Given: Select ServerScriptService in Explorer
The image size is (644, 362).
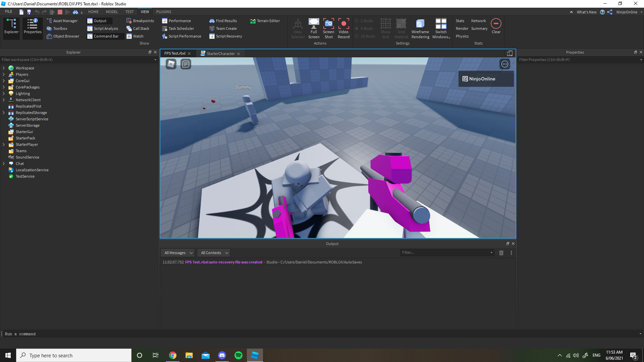Looking at the screenshot, I should (x=32, y=119).
